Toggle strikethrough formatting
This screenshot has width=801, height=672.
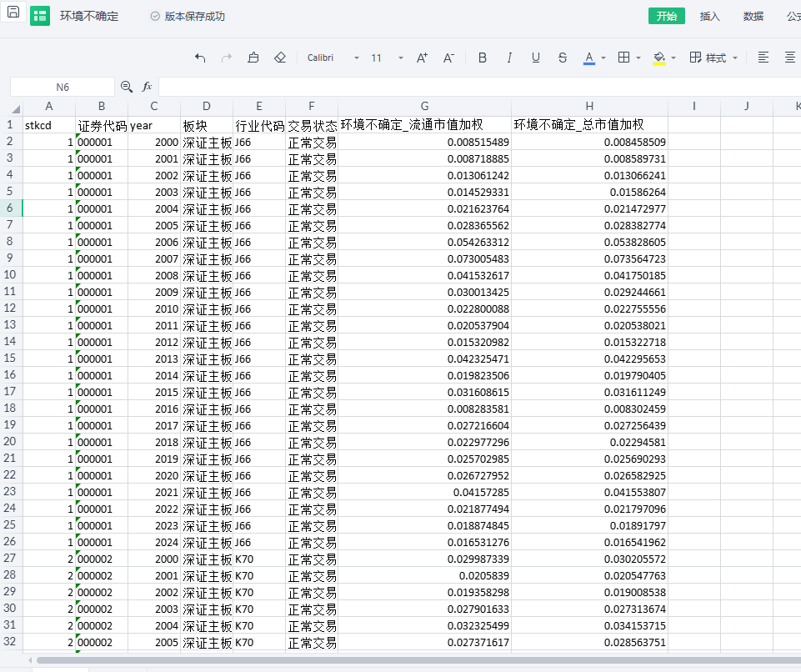click(x=563, y=58)
